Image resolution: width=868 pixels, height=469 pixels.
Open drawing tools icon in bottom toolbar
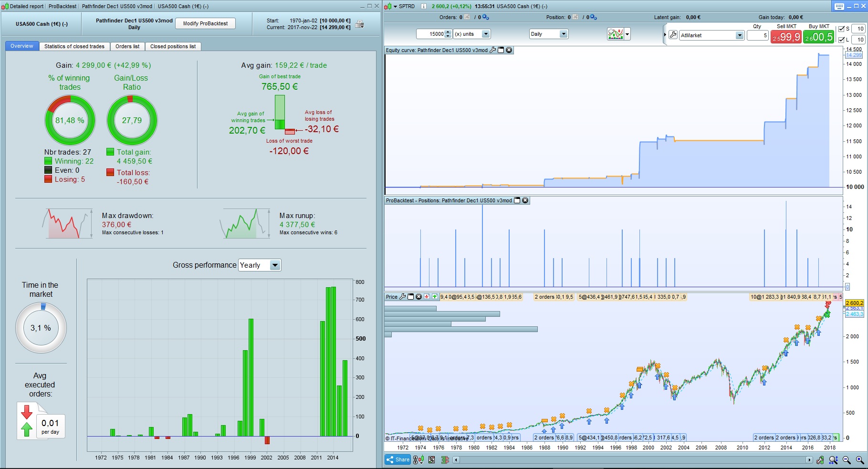coord(820,460)
